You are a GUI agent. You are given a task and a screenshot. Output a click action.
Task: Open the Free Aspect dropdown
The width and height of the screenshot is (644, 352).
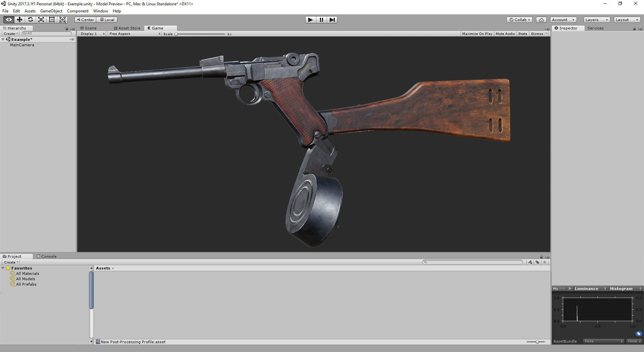pos(135,34)
